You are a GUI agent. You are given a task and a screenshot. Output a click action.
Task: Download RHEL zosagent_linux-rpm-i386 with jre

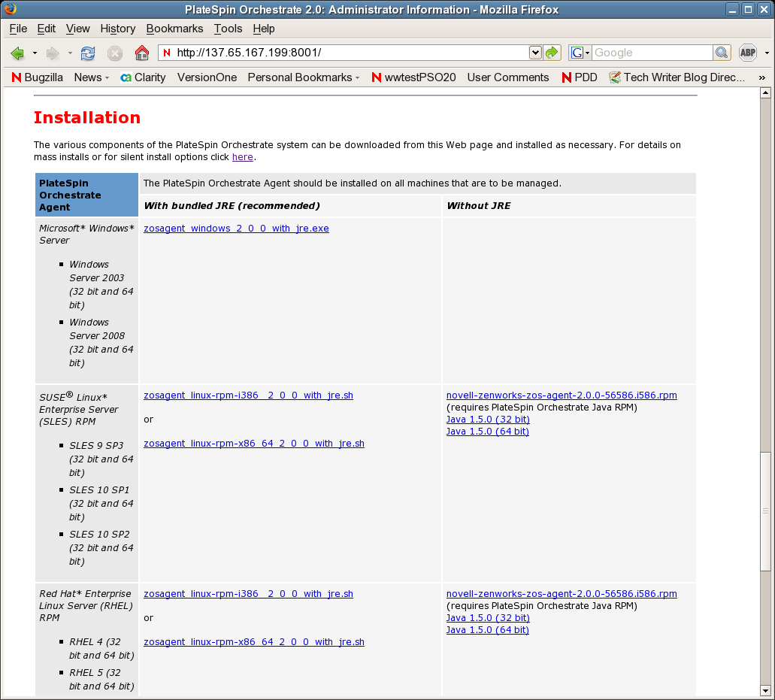pos(249,594)
